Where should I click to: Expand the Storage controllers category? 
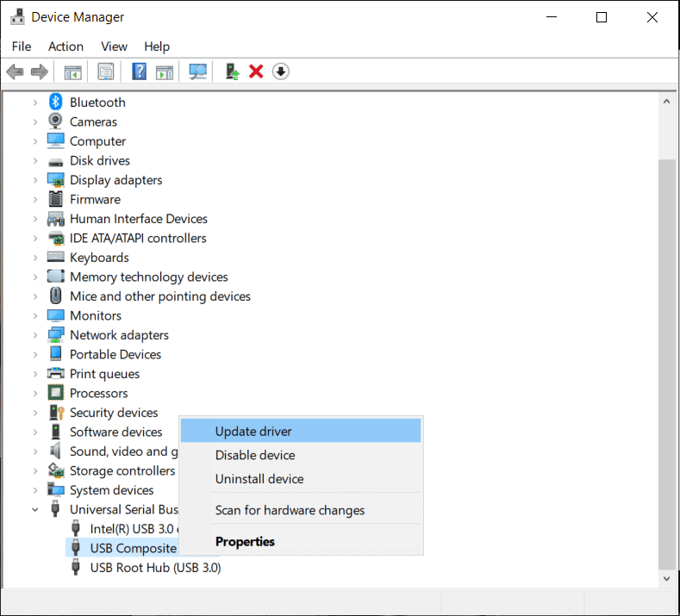click(35, 470)
